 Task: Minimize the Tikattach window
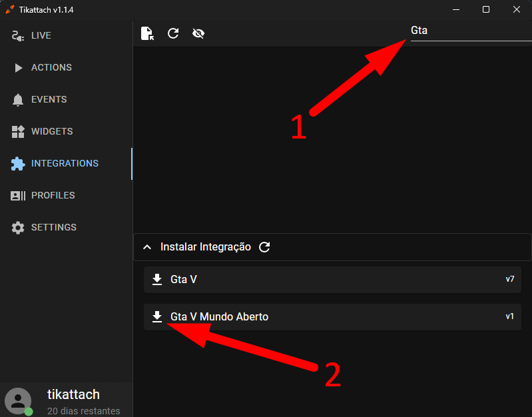tap(456, 9)
